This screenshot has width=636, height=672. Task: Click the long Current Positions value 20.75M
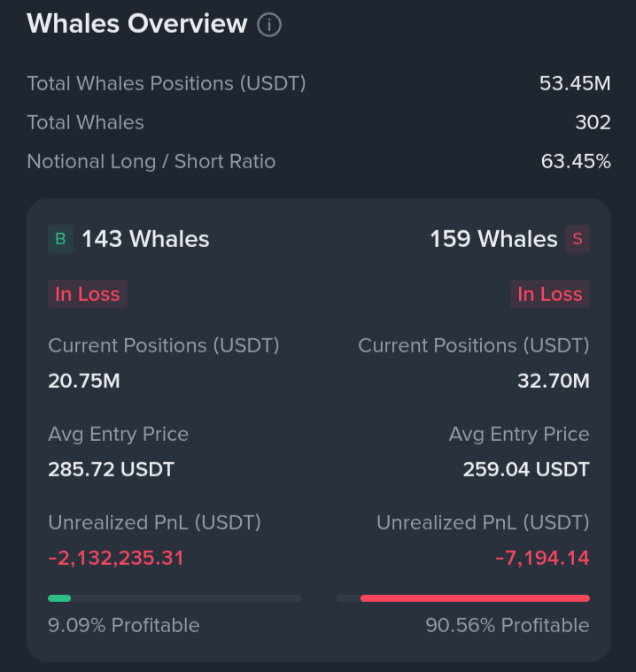coord(84,381)
